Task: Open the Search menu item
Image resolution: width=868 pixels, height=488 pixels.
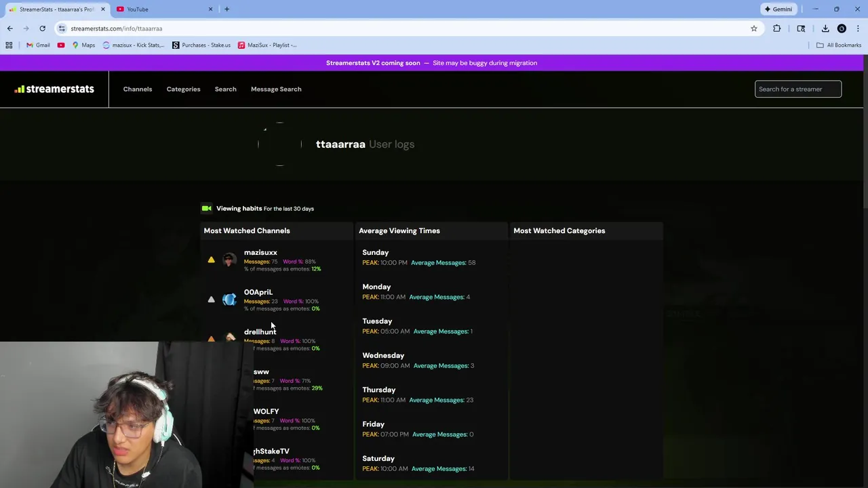Action: pyautogui.click(x=225, y=89)
